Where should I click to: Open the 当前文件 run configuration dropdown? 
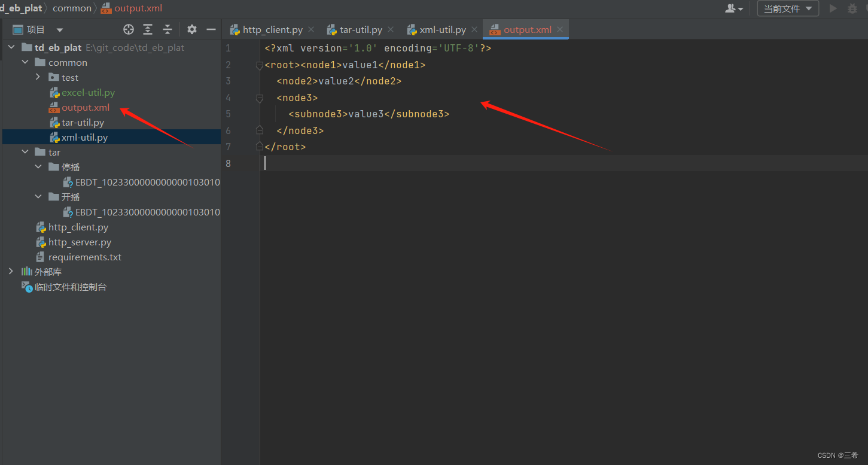point(787,8)
